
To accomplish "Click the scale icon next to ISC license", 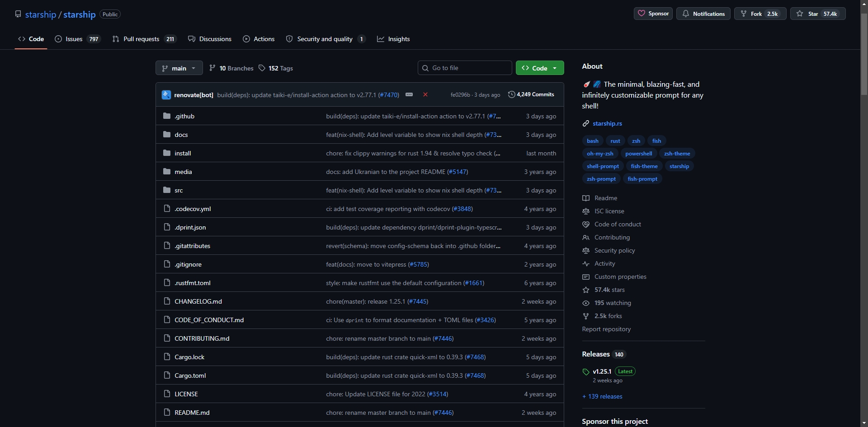I will pos(586,211).
